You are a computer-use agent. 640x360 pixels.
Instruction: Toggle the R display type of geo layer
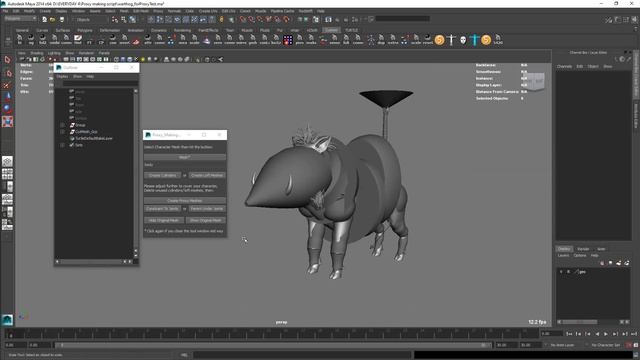tap(568, 271)
